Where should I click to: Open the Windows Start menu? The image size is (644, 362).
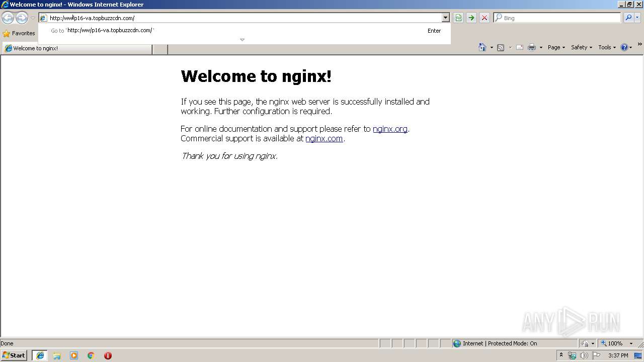click(14, 355)
